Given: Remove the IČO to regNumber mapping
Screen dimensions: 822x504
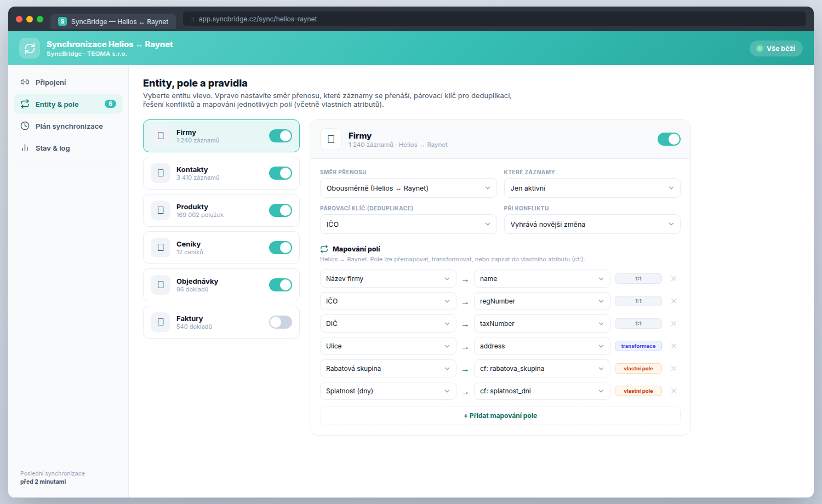Looking at the screenshot, I should pos(673,301).
